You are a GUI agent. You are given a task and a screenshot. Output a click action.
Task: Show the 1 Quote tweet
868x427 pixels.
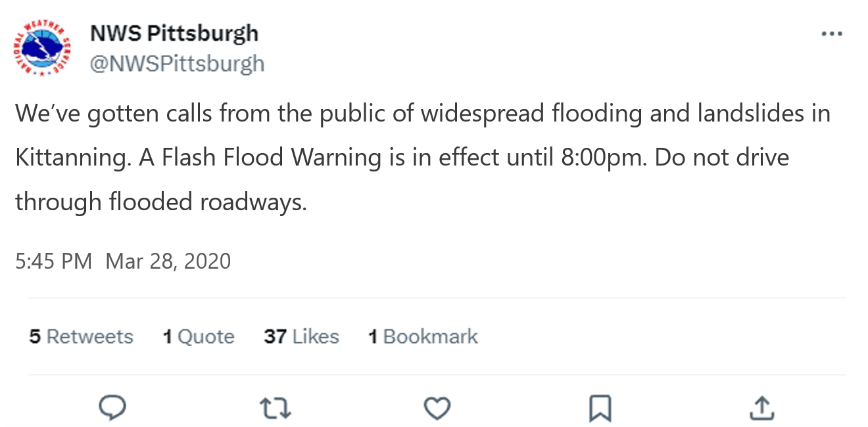tap(199, 336)
